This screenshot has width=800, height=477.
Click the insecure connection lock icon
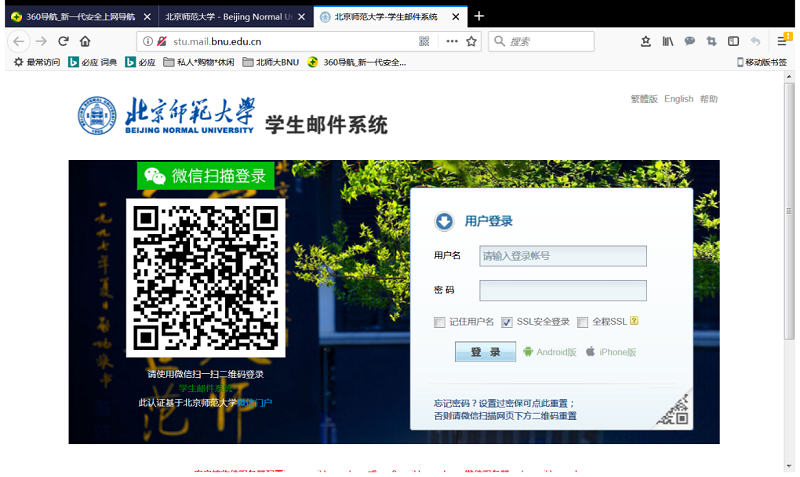pos(162,41)
